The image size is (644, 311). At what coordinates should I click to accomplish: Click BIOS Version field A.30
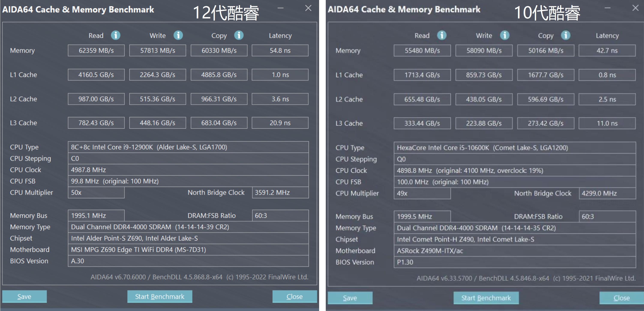pyautogui.click(x=188, y=261)
